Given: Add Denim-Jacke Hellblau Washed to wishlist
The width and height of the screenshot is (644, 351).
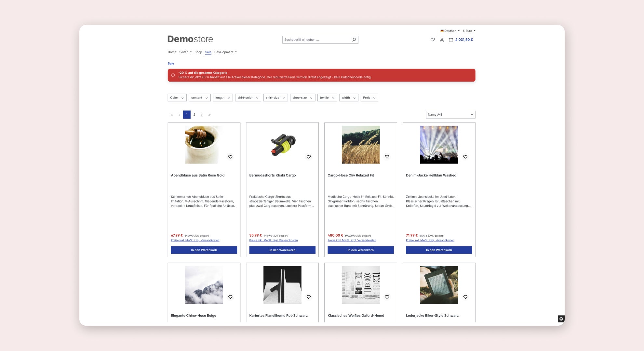Looking at the screenshot, I should 465,157.
